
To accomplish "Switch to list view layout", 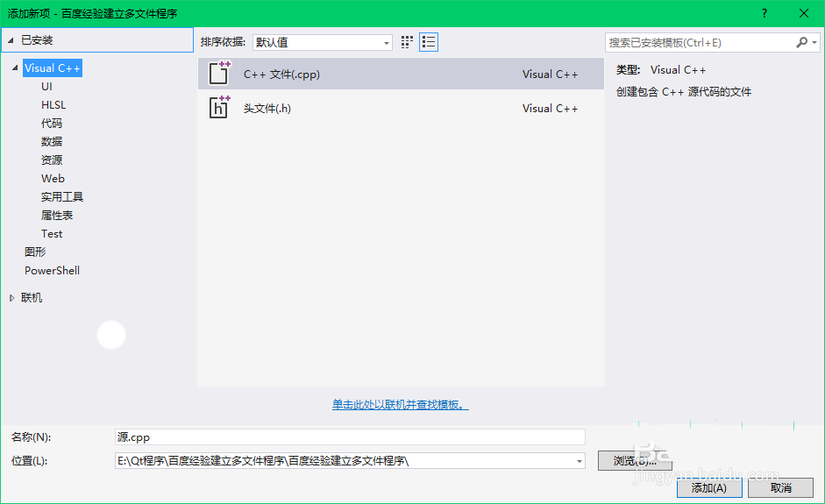I will [x=429, y=42].
